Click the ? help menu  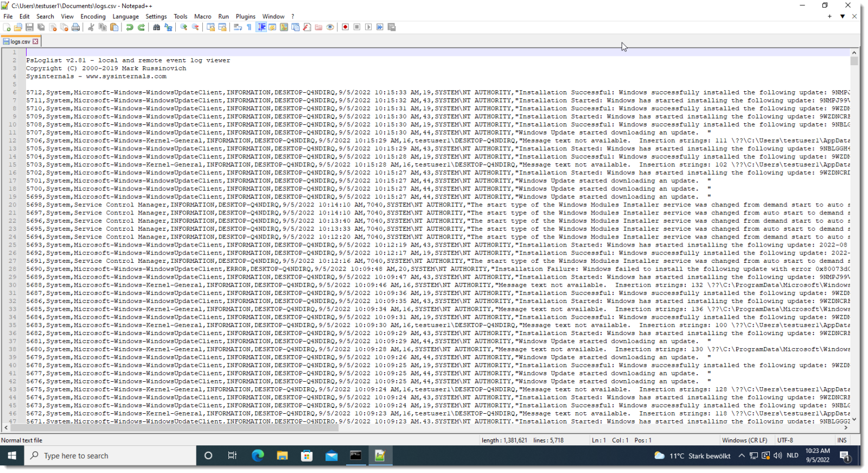(x=292, y=16)
